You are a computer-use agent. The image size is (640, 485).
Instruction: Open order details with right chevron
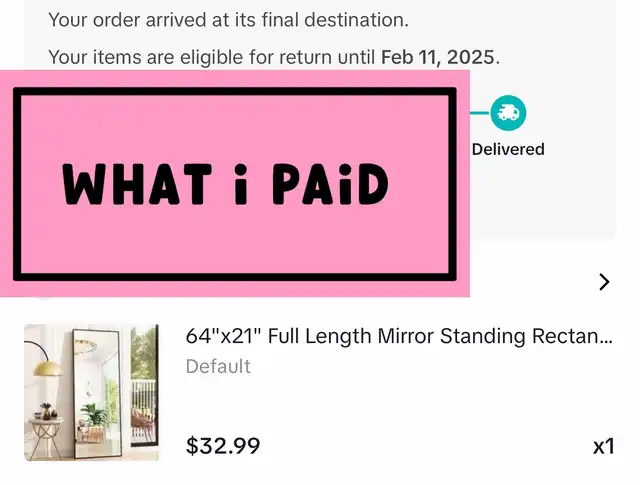tap(604, 282)
